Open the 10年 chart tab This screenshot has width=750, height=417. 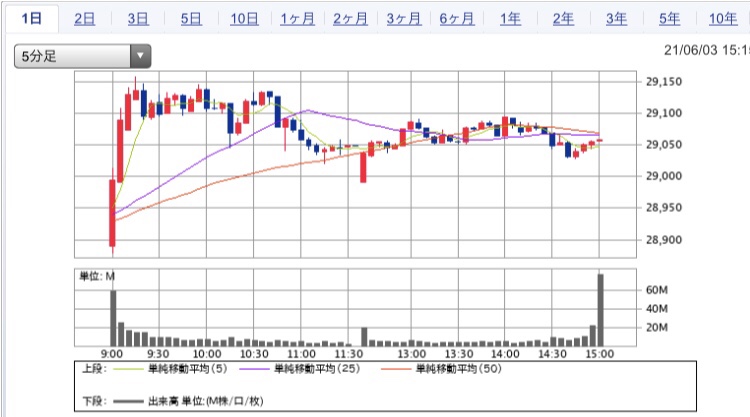pos(723,19)
